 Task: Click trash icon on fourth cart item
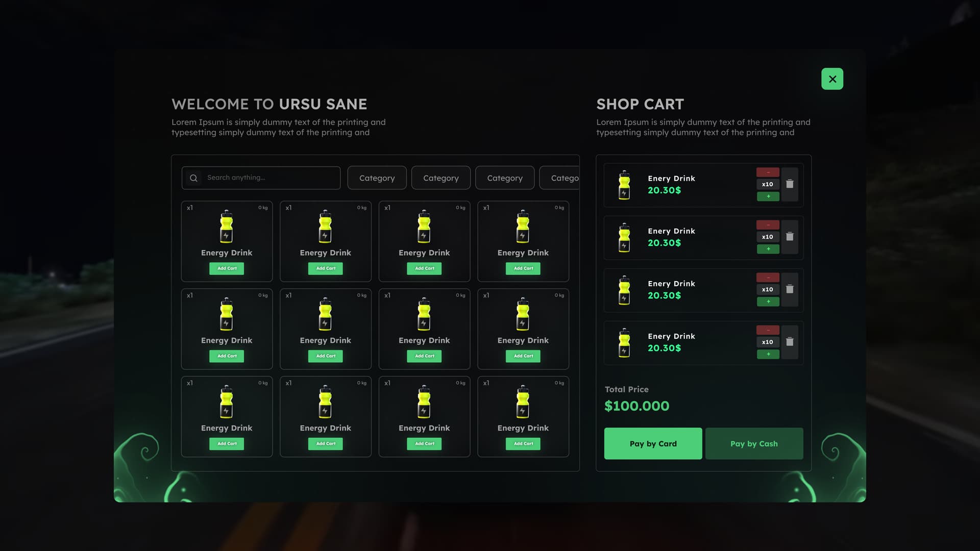(x=789, y=342)
